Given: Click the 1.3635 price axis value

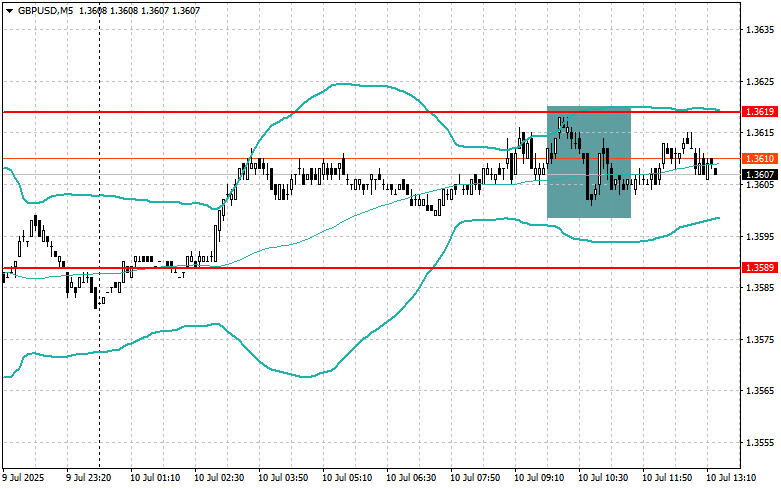Looking at the screenshot, I should [x=760, y=29].
